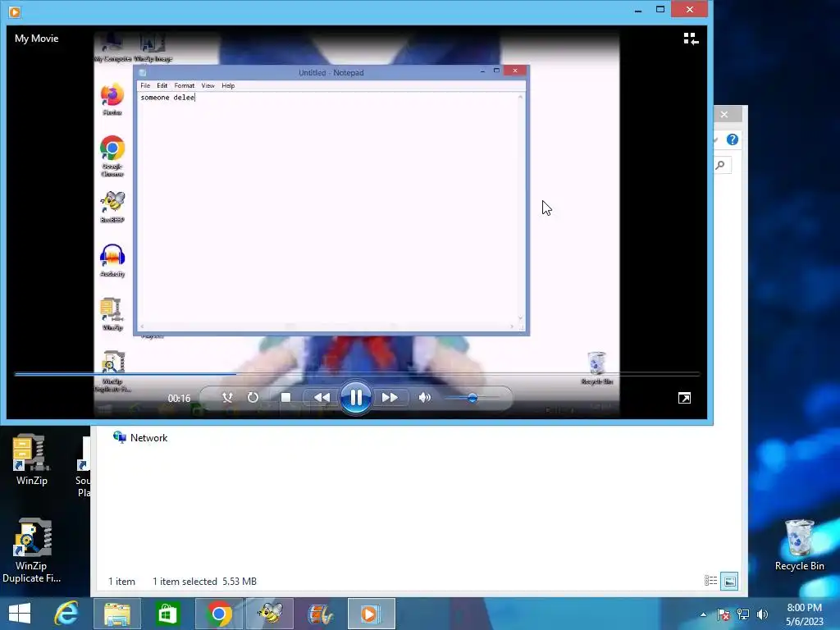
Task: Click the Windows Media Player title icon
Action: tap(15, 11)
